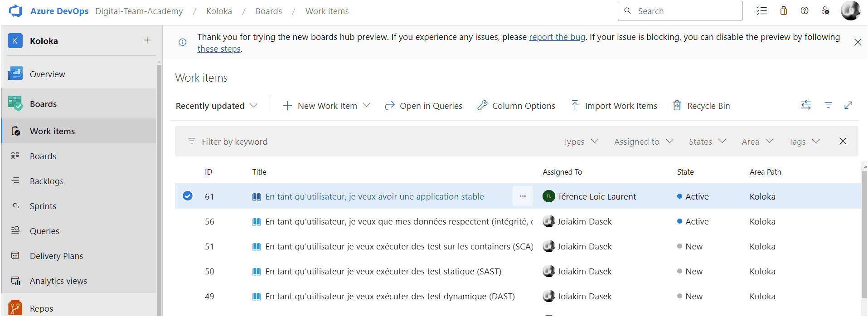The width and height of the screenshot is (868, 317).
Task: Click Joiakim Dasek avatar in row 56
Action: (548, 221)
